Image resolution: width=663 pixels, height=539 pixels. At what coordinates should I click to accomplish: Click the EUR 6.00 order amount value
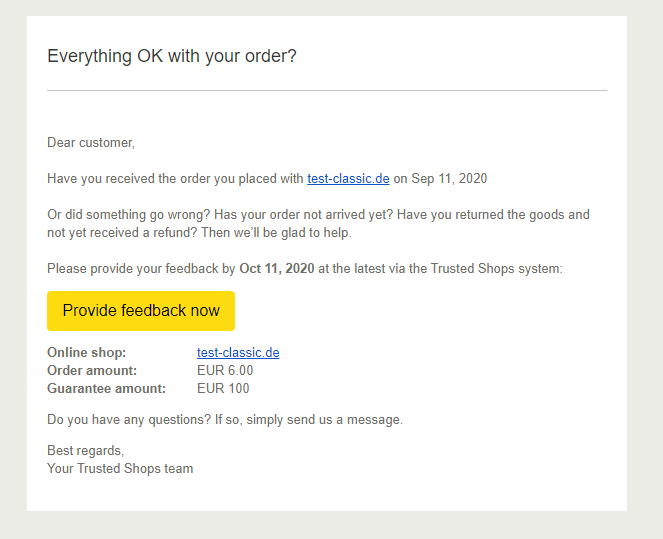tap(225, 371)
